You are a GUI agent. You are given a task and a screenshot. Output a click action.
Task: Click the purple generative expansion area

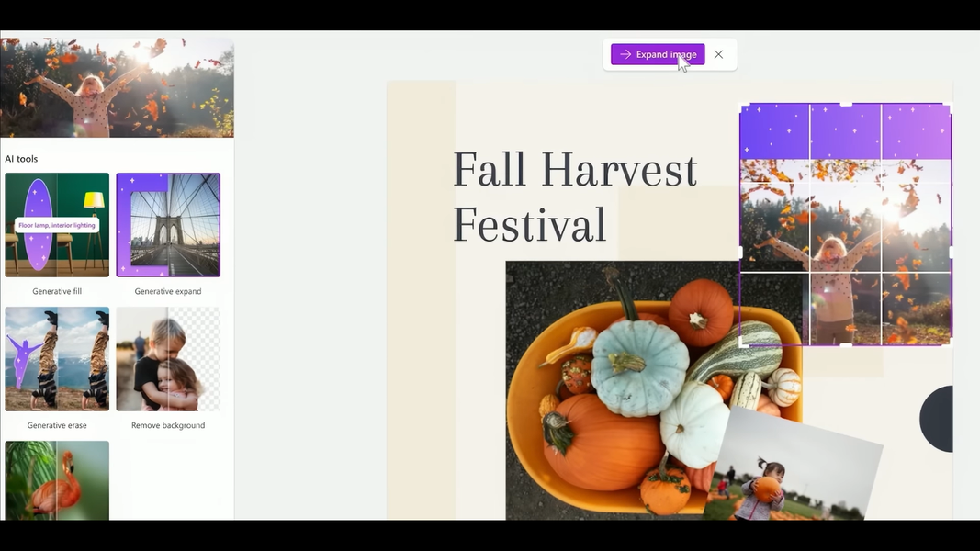pos(846,132)
